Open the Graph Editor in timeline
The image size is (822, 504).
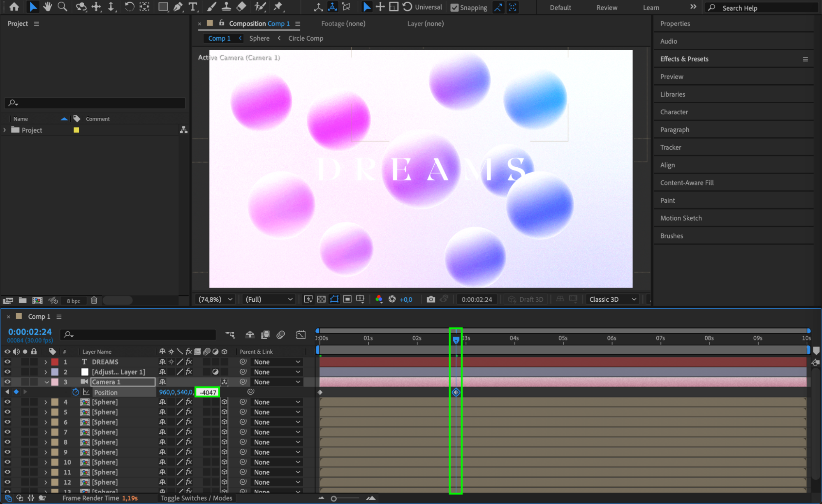point(301,335)
